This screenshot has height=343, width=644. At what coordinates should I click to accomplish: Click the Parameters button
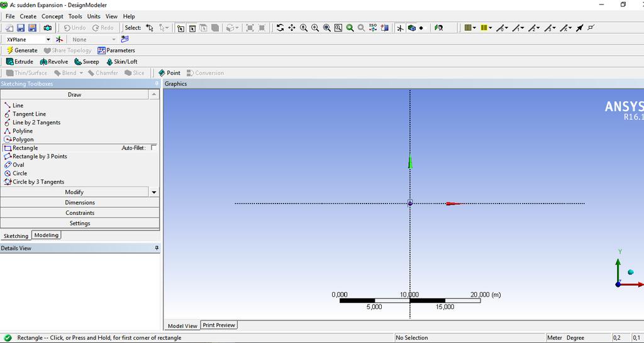(116, 50)
